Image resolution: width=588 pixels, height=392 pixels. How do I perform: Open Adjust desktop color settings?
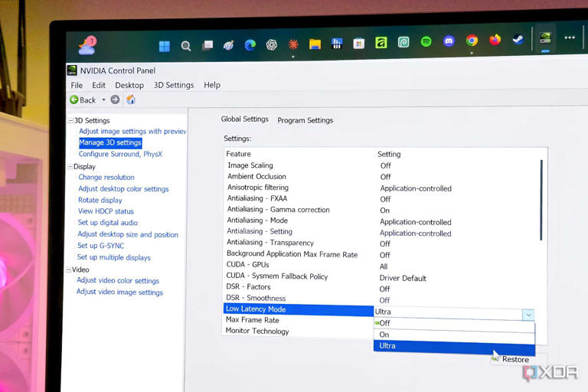click(x=123, y=188)
